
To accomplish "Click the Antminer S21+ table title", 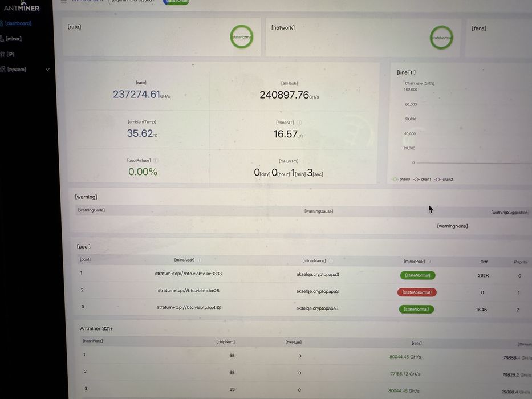I will [96, 328].
